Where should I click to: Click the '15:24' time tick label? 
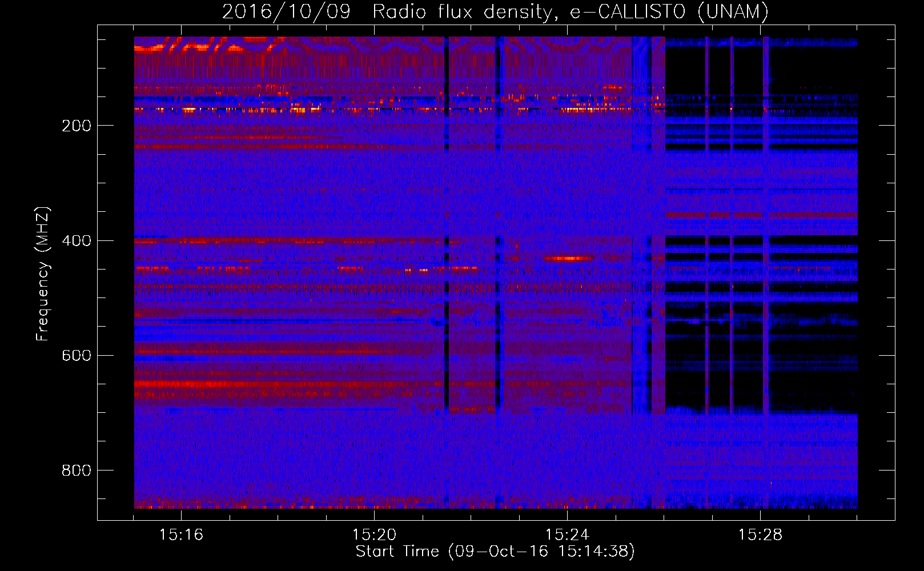(567, 534)
